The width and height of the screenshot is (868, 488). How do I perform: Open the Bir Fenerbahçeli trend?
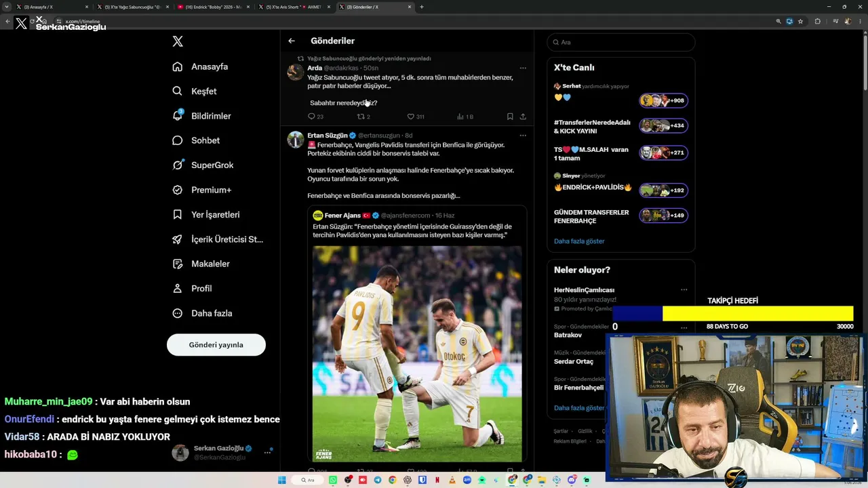[578, 388]
